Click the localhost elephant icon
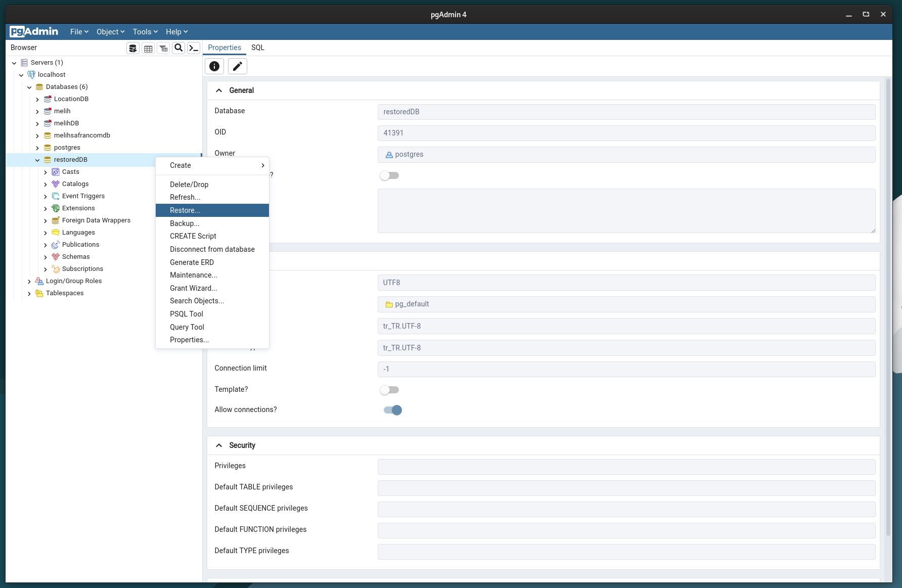This screenshot has width=902, height=588. [31, 75]
